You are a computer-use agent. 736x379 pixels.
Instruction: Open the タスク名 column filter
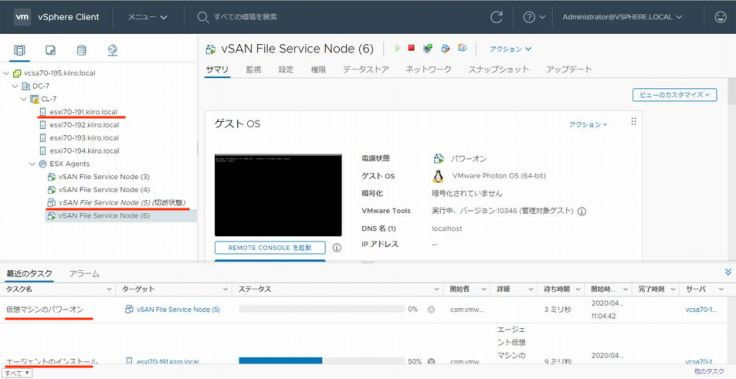click(x=109, y=289)
